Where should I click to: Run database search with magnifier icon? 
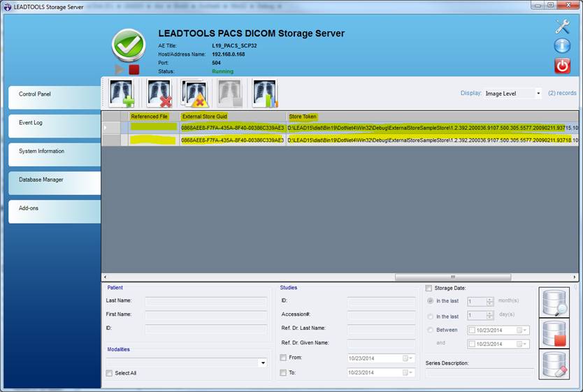[554, 302]
